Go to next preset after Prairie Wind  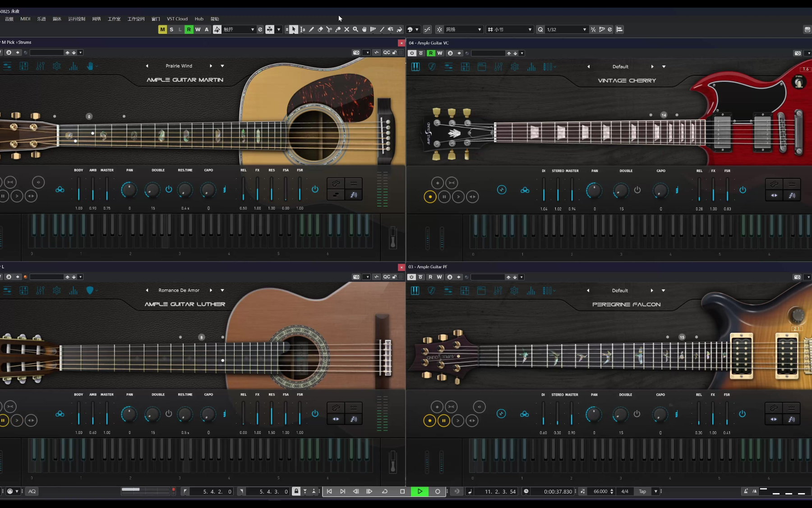[x=211, y=66]
